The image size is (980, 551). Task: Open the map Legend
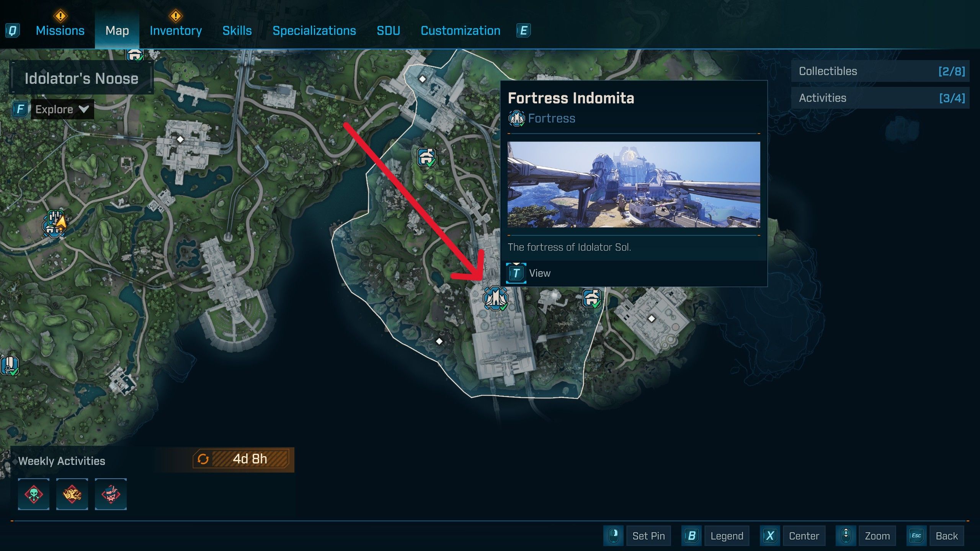(x=727, y=536)
